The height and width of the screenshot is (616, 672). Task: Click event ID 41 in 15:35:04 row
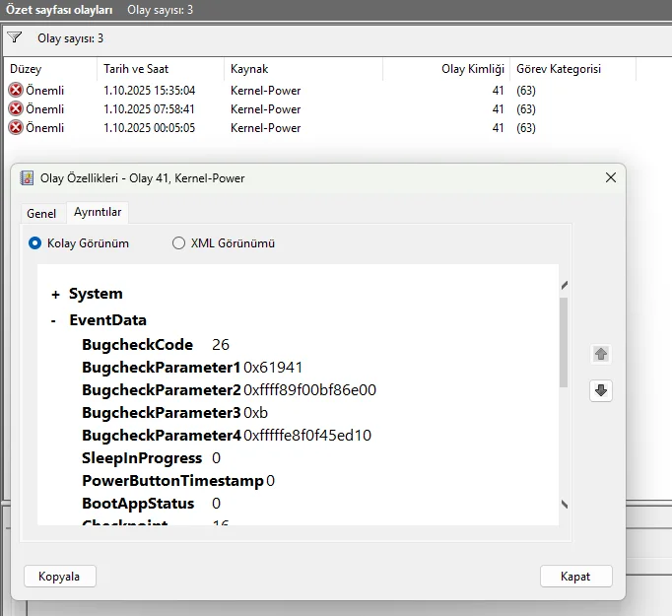pyautogui.click(x=498, y=91)
